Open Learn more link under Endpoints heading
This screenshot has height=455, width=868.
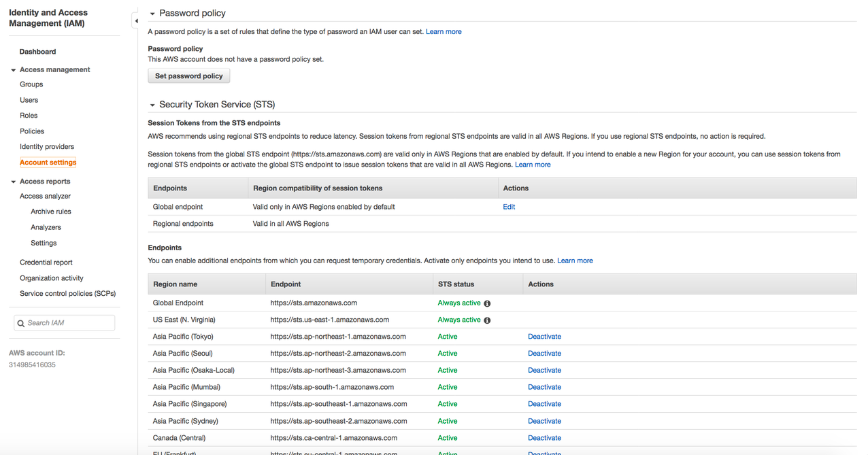575,260
